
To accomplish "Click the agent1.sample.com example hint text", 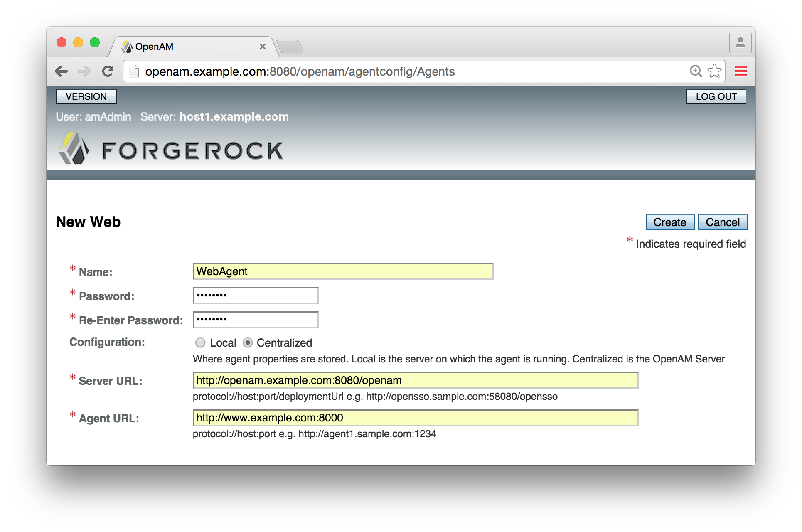I will click(315, 434).
